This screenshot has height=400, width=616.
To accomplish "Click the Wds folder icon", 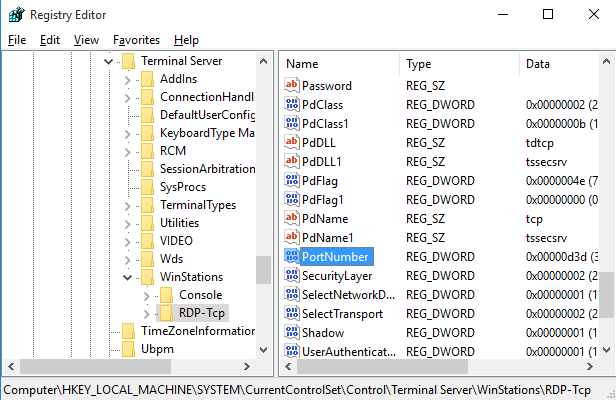I will (147, 259).
